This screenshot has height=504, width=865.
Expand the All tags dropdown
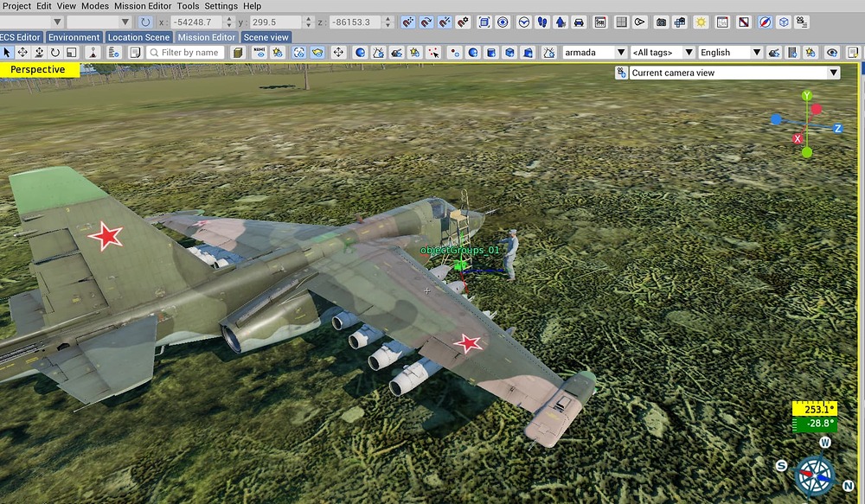(662, 53)
